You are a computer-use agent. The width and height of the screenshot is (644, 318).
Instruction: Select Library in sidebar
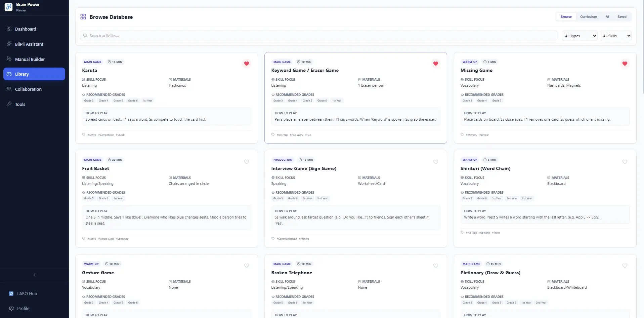[34, 74]
